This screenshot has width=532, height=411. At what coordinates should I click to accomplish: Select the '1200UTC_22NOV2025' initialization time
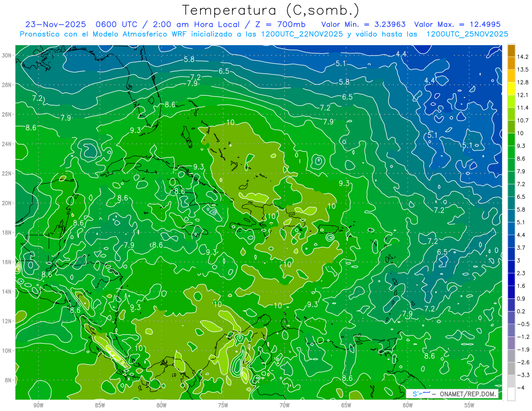303,34
